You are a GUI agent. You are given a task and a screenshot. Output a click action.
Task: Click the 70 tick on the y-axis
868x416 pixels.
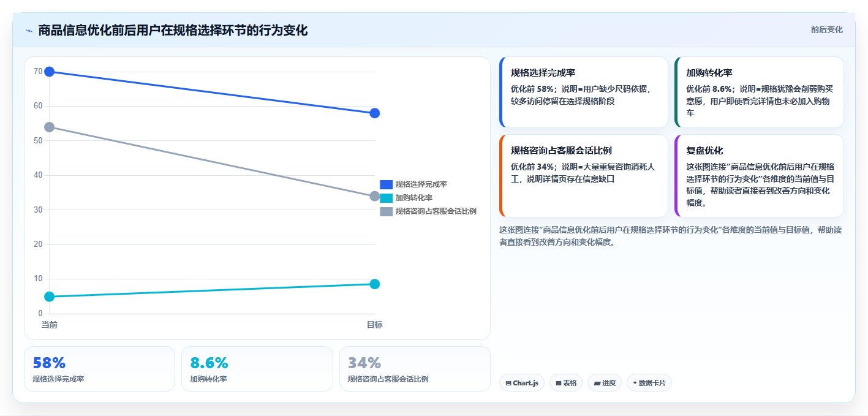[x=38, y=72]
